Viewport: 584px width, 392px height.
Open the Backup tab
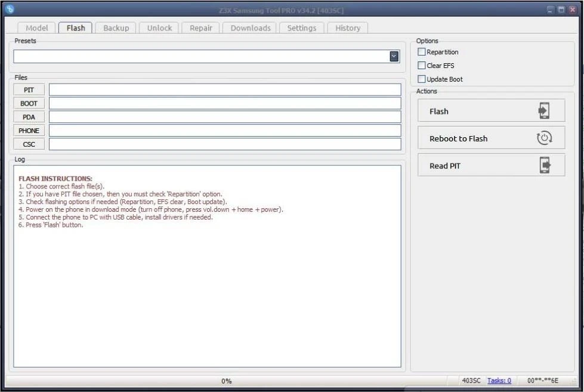116,28
